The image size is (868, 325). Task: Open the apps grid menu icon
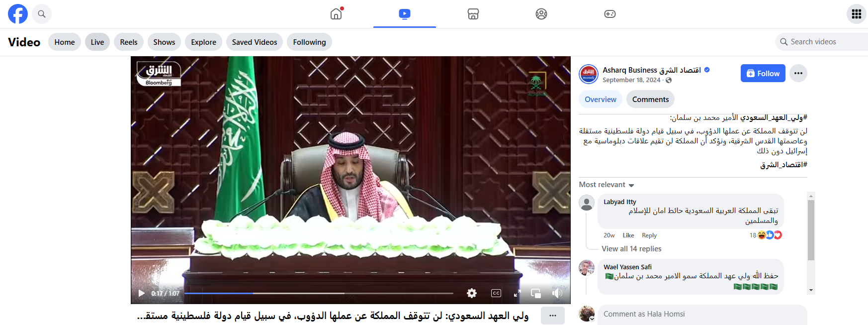coord(856,14)
